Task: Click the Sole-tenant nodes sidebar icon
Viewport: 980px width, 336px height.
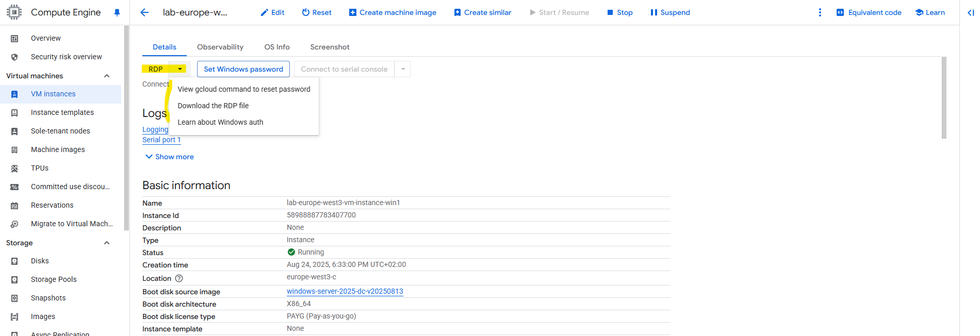Action: tap(14, 131)
